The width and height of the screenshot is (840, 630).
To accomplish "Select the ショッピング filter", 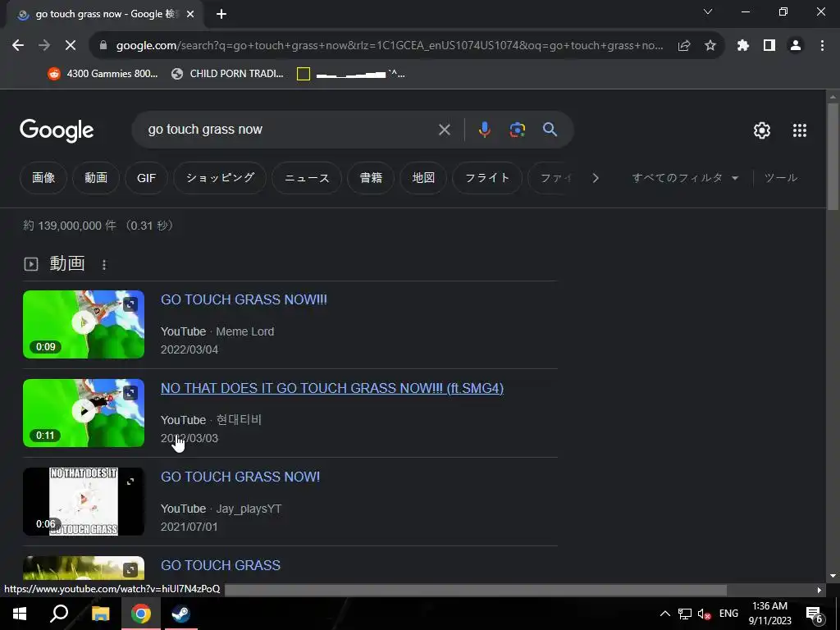I will 220,178.
